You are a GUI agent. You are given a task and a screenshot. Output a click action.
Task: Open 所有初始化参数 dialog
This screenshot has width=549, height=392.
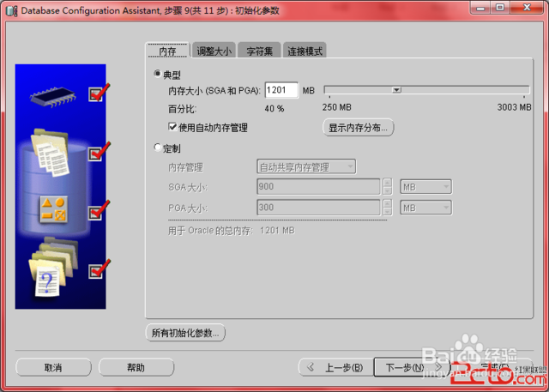[x=185, y=333]
